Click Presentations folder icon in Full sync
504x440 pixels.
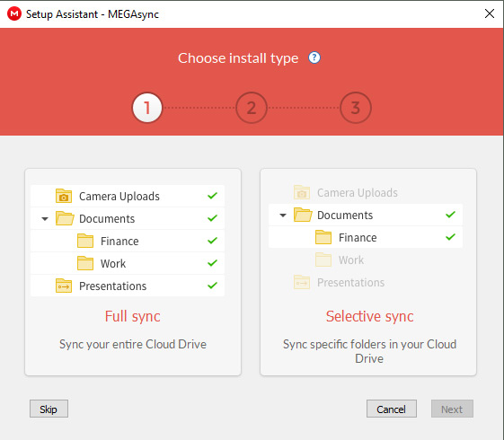tap(64, 286)
